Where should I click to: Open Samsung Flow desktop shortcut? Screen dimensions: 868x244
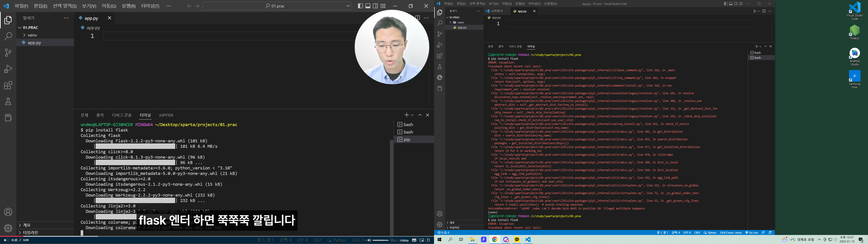tap(854, 80)
